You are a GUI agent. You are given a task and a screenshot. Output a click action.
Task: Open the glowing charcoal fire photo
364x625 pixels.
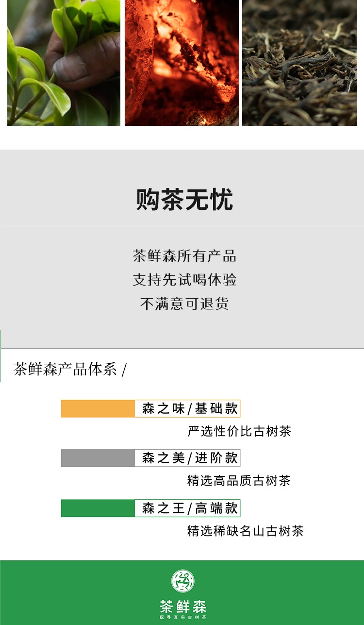click(182, 63)
